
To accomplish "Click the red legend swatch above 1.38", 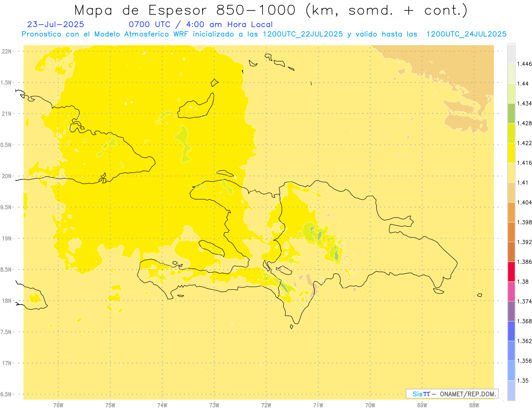I will tap(511, 272).
